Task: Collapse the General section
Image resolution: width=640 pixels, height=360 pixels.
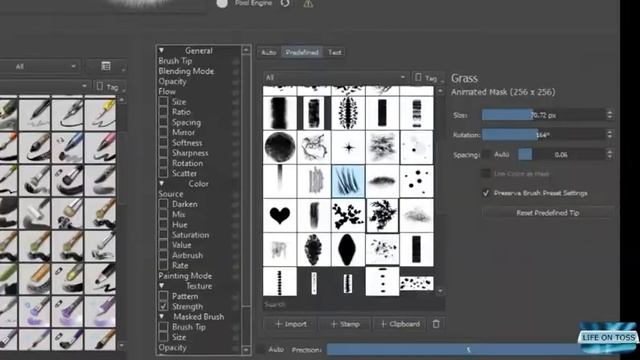Action: [x=162, y=50]
